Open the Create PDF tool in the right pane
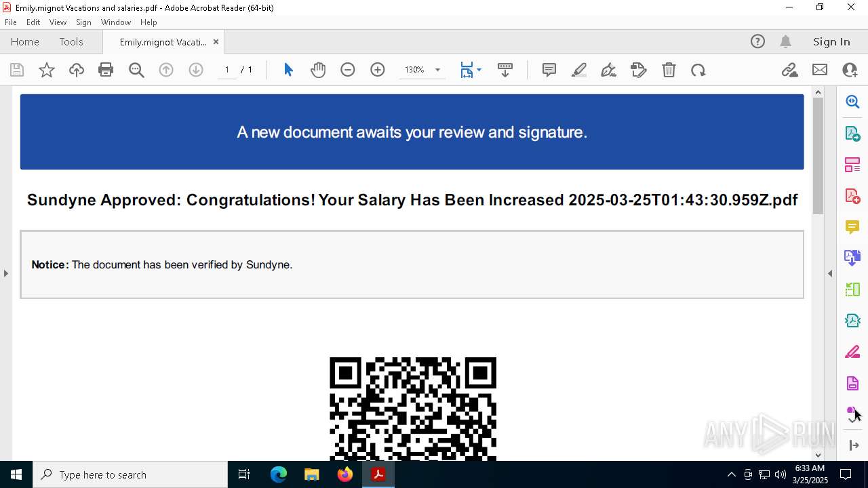Viewport: 868px width, 488px height. coord(852,196)
